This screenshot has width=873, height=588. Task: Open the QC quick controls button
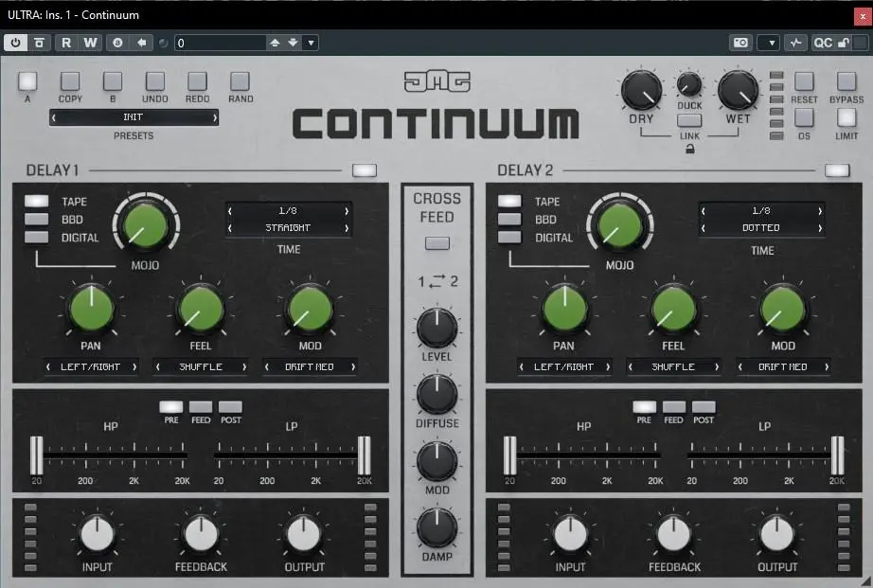[822, 43]
